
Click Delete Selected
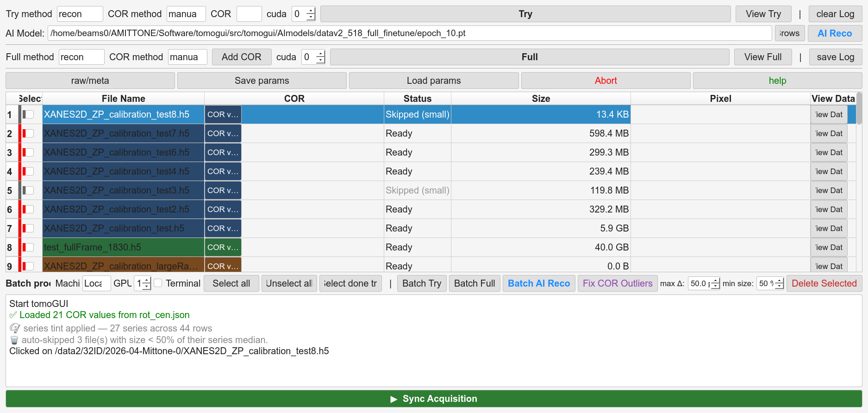[824, 283]
